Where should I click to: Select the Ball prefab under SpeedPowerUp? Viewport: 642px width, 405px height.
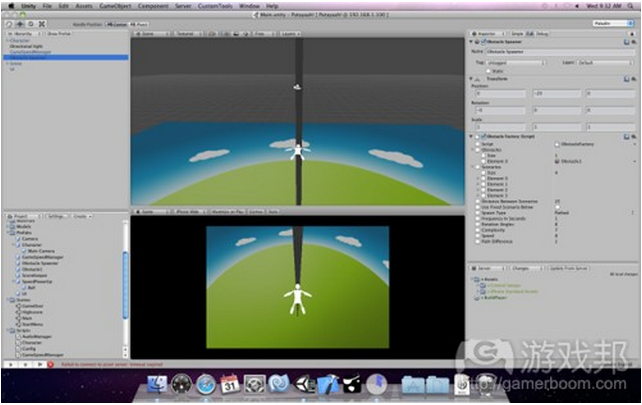point(31,288)
